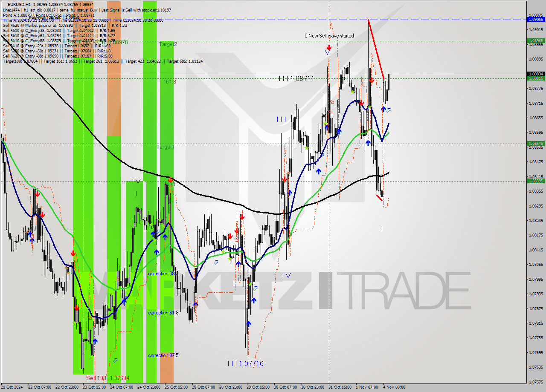
Task: Click the 1.08055 price axis value
Action: (536, 265)
